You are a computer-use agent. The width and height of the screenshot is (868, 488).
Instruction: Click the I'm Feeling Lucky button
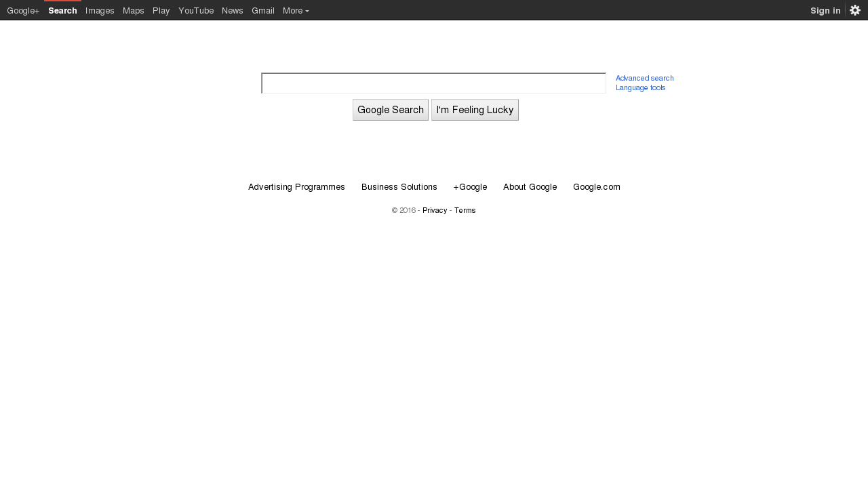tap(475, 110)
